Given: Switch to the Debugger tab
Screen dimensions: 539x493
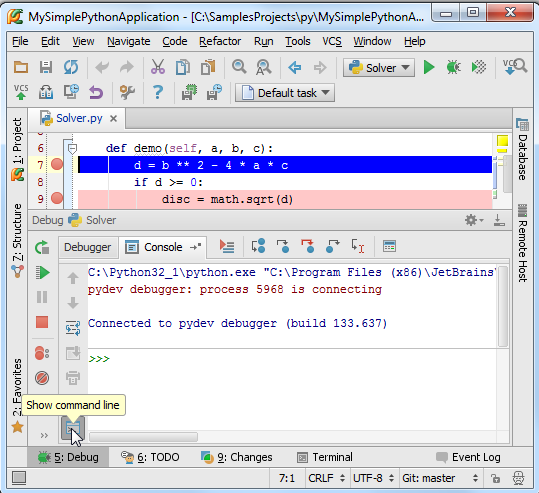Looking at the screenshot, I should (87, 247).
